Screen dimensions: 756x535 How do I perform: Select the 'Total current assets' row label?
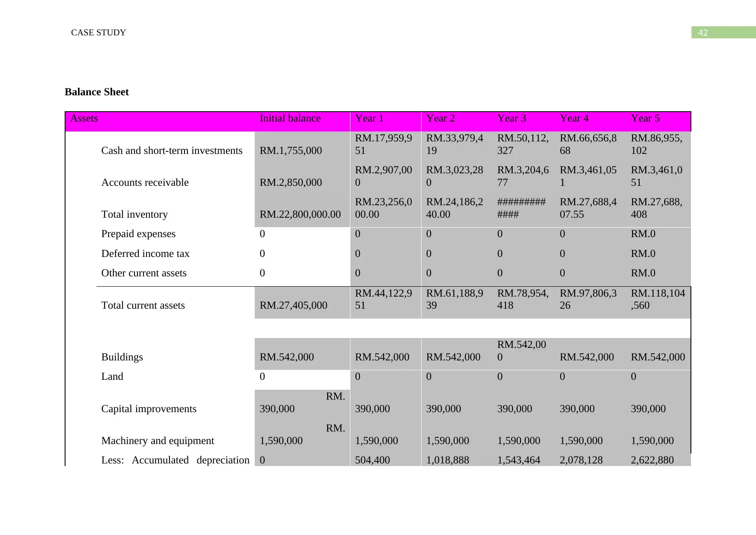click(x=143, y=305)
